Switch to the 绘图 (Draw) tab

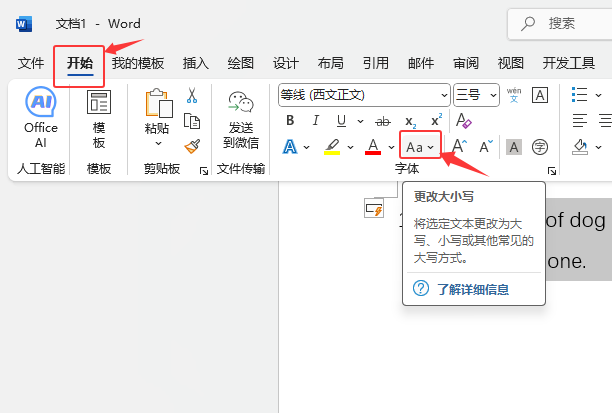tap(241, 63)
